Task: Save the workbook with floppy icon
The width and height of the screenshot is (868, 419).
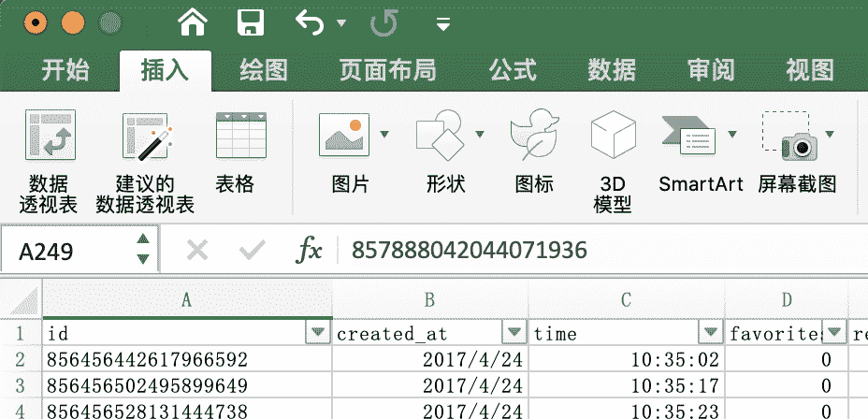Action: click(x=250, y=22)
